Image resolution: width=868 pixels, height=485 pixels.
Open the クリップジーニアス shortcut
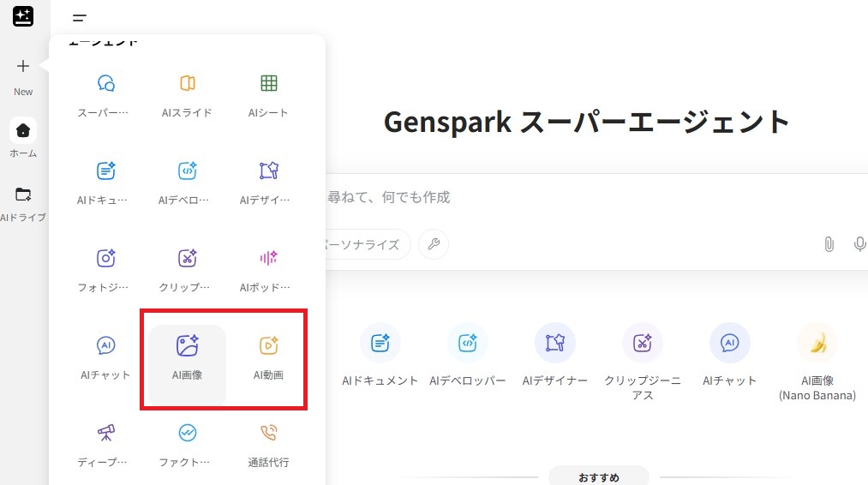642,362
